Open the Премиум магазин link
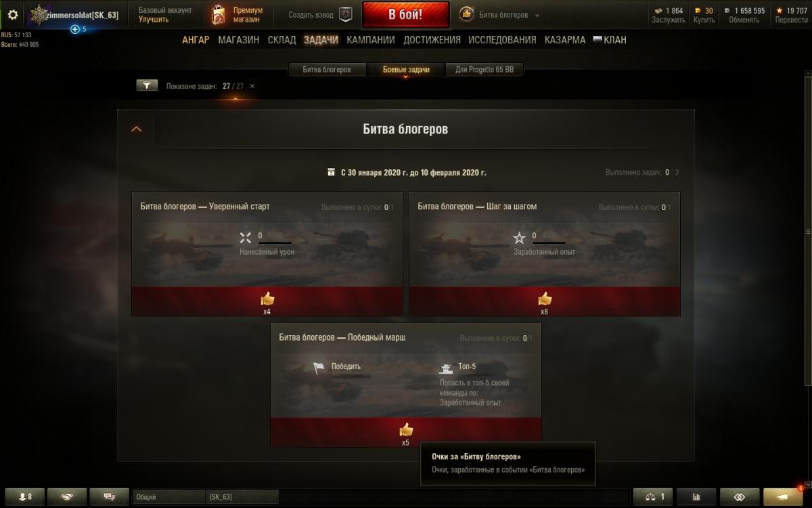 tap(238, 15)
